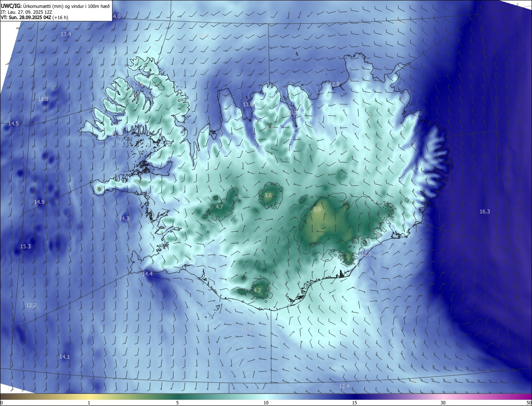Click the 50 tick on the color scale
The width and height of the screenshot is (532, 406).
pyautogui.click(x=529, y=403)
